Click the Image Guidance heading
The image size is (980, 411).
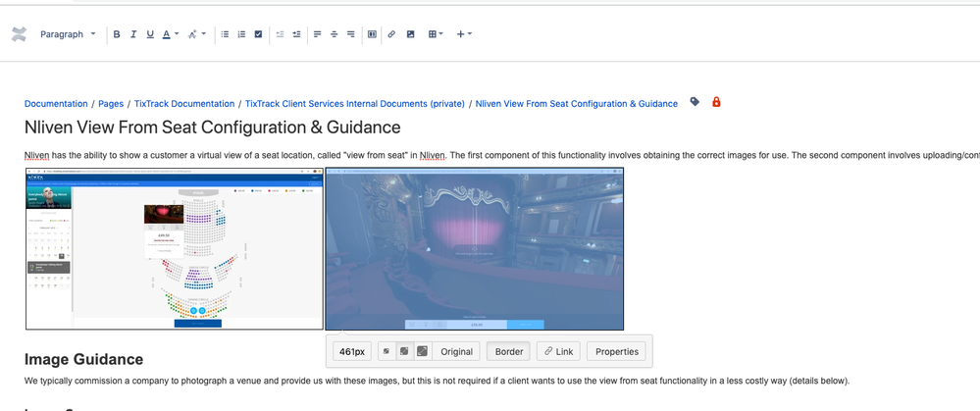click(x=83, y=359)
